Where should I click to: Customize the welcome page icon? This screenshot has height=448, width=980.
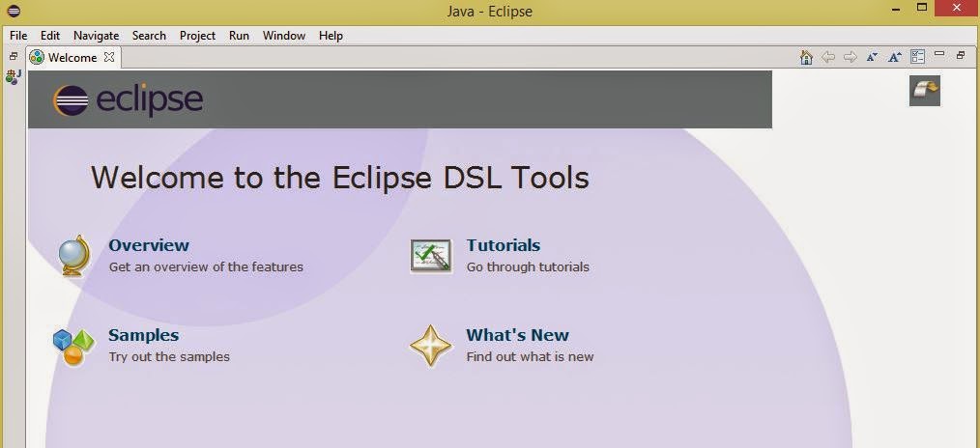(917, 57)
